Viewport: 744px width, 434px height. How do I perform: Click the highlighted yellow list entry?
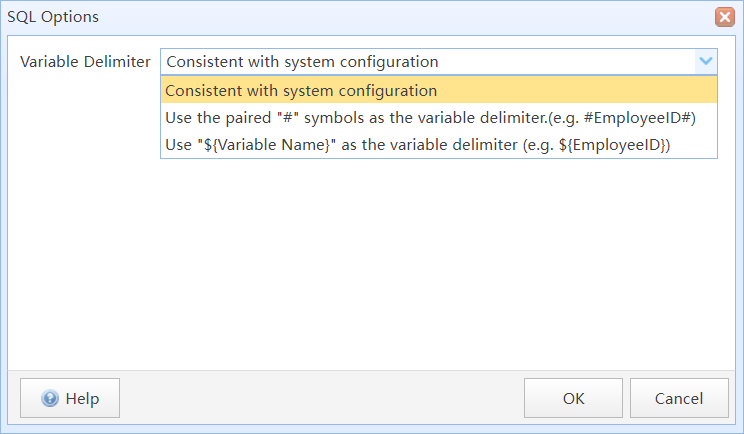tap(438, 90)
